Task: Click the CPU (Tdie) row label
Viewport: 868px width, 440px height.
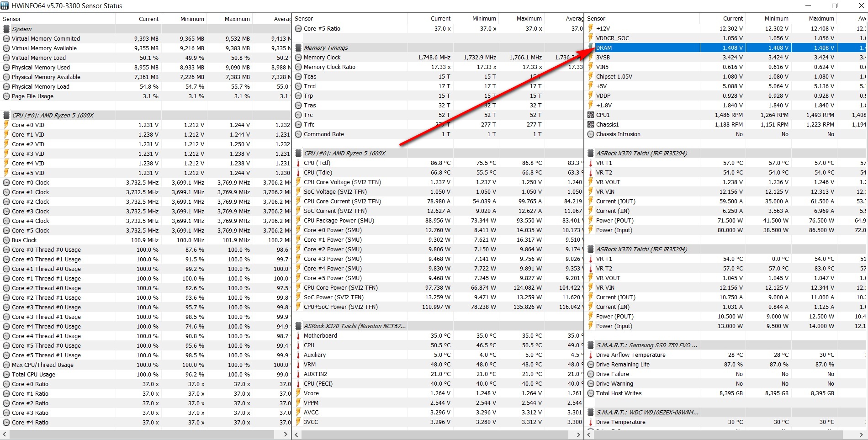Action: 318,173
